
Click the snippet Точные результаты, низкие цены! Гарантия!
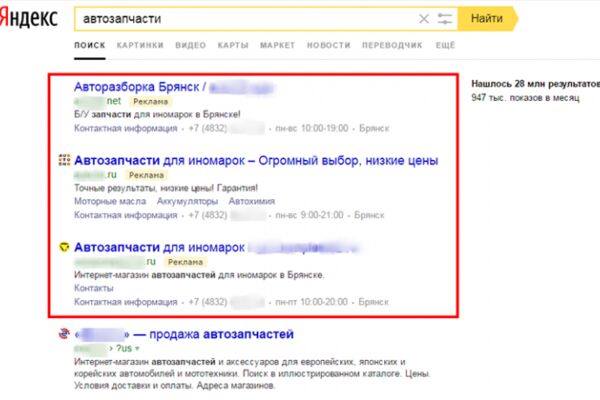(166, 188)
